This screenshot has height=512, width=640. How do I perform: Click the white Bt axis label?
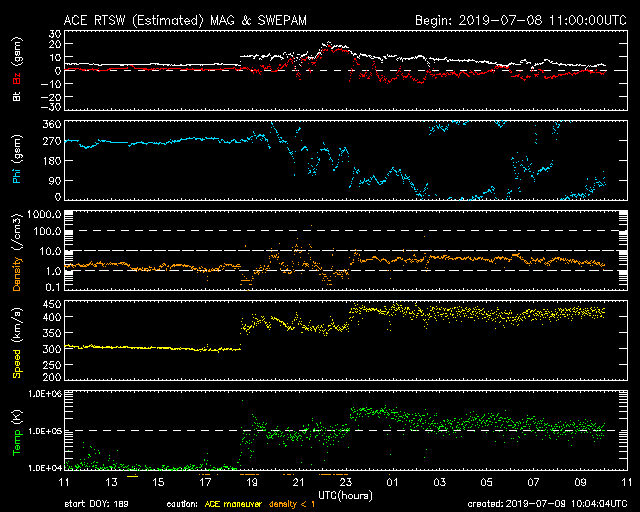tap(17, 96)
